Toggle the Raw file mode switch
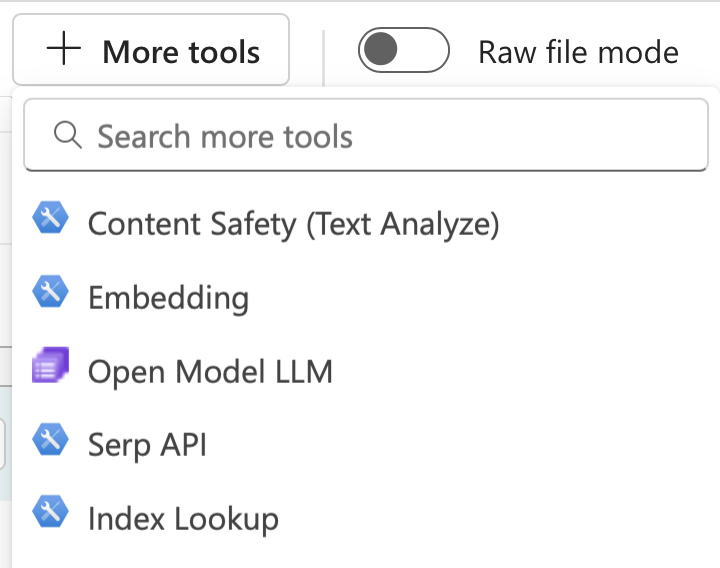The height and width of the screenshot is (568, 720). pos(404,50)
